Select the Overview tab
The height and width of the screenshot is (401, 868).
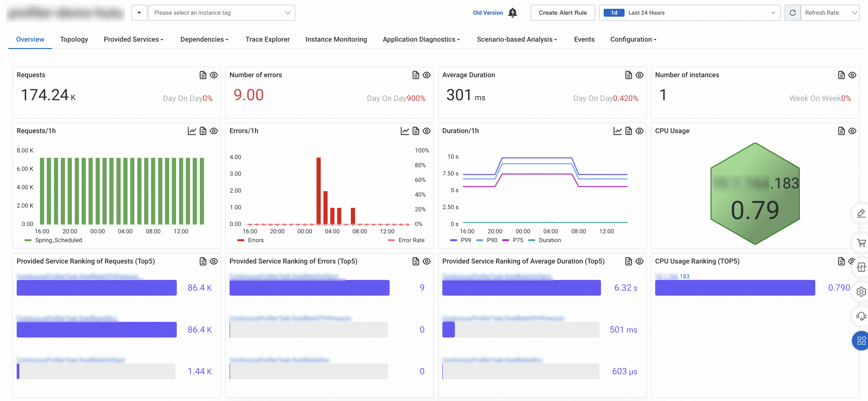30,39
